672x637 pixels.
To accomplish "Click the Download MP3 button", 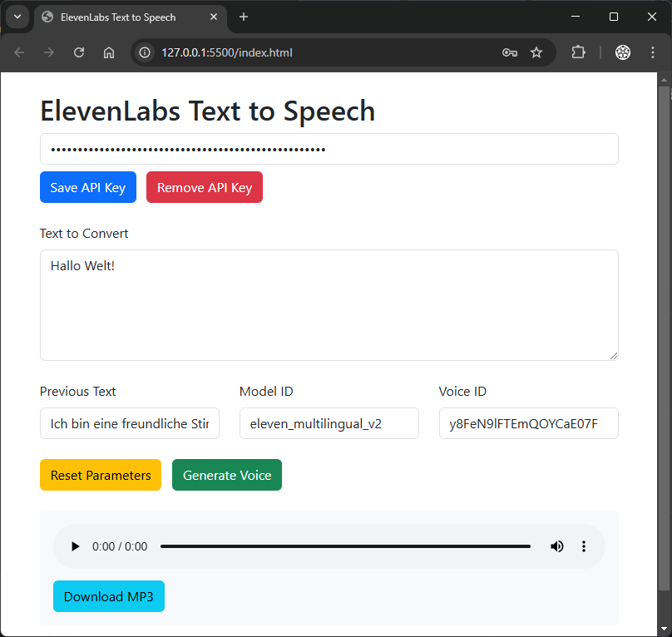I will [x=109, y=596].
